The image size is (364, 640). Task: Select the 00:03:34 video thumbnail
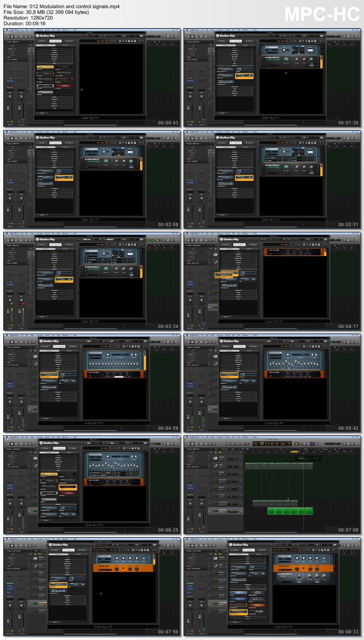[x=92, y=281]
